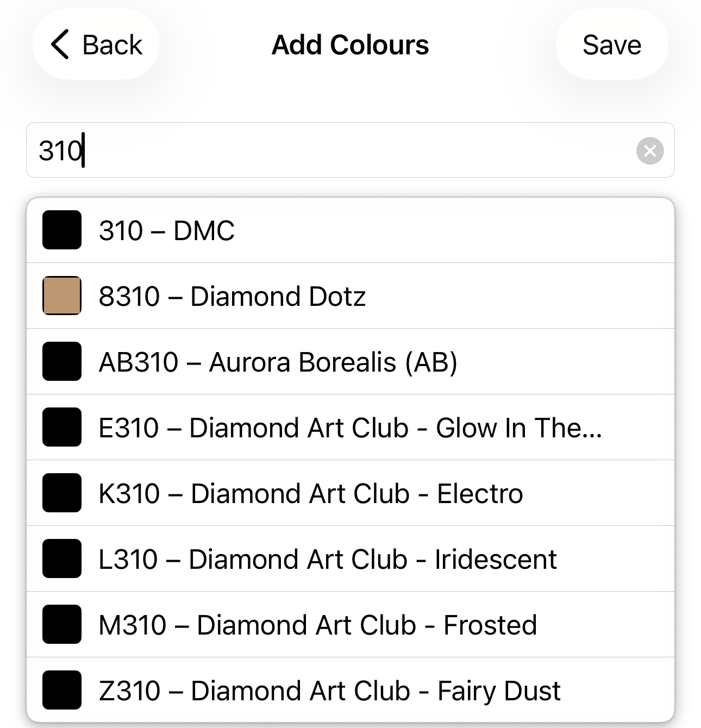Click the black swatch beside 310 DMC

tap(62, 230)
